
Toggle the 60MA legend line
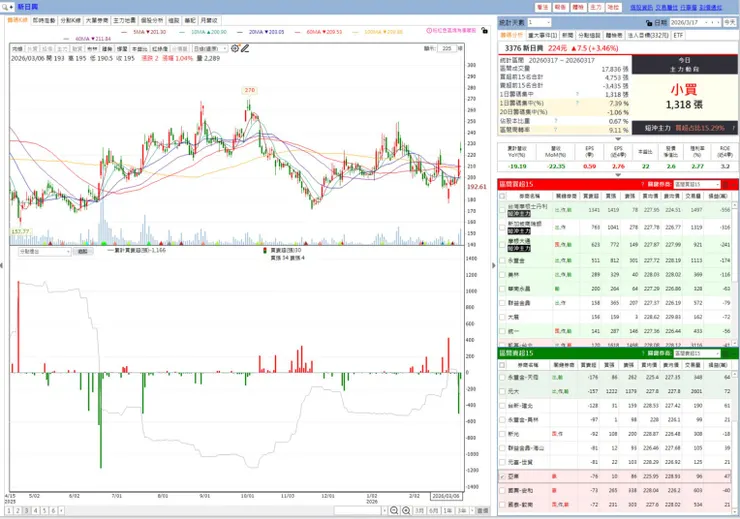[318, 32]
